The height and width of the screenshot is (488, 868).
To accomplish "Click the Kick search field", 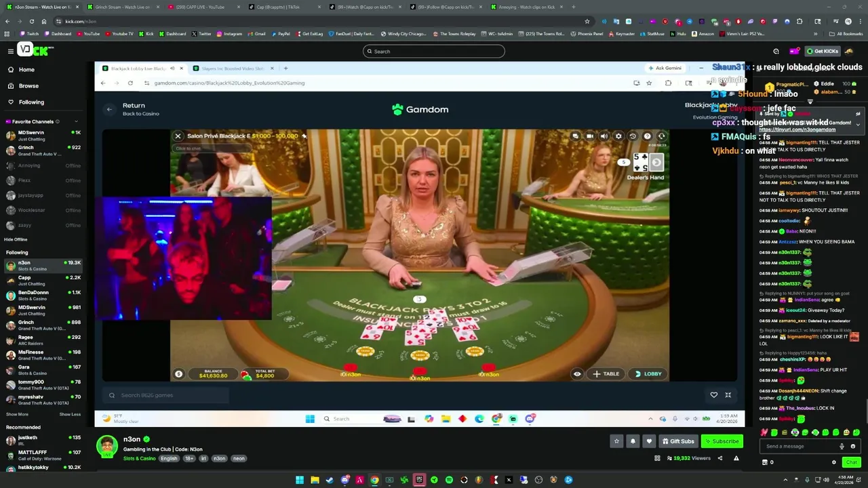I will point(434,52).
